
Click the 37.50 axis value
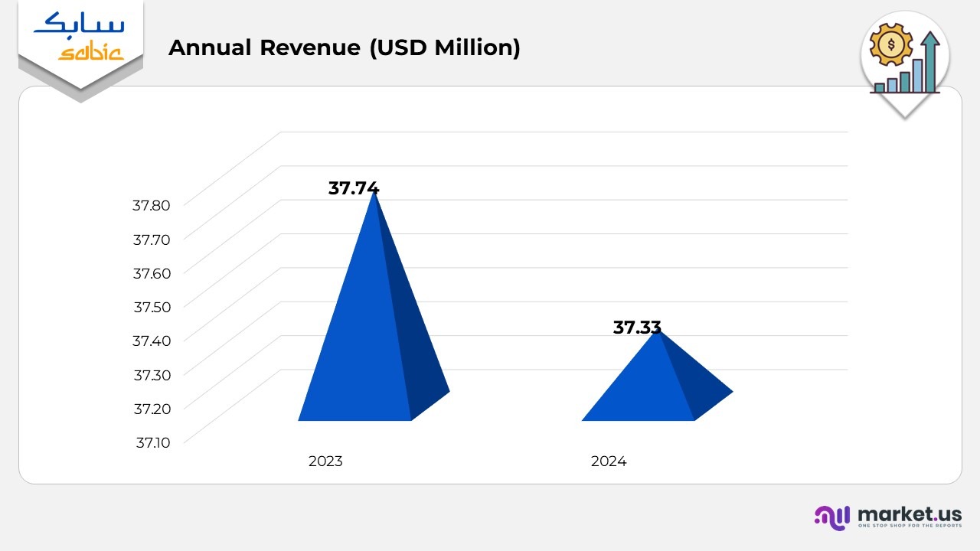[x=152, y=307]
